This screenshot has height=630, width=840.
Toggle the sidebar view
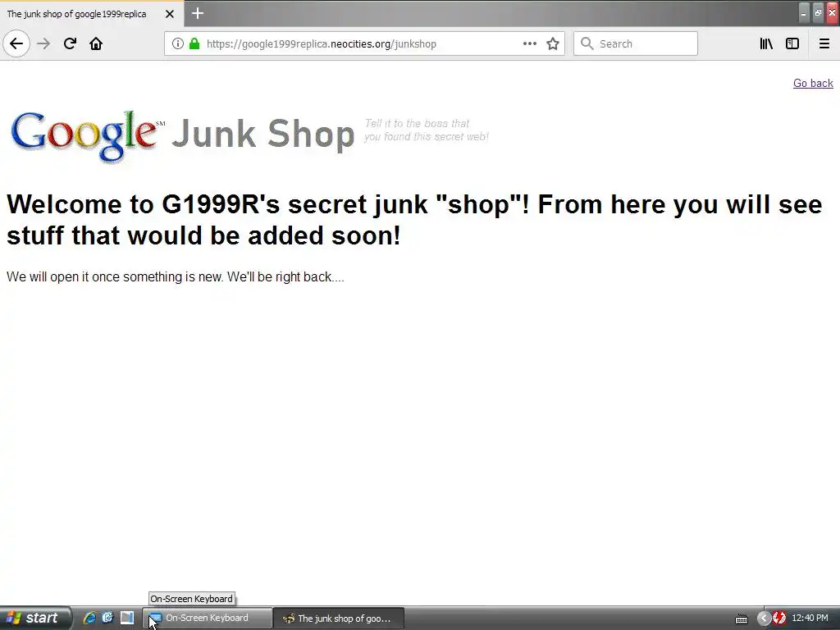pyautogui.click(x=792, y=44)
